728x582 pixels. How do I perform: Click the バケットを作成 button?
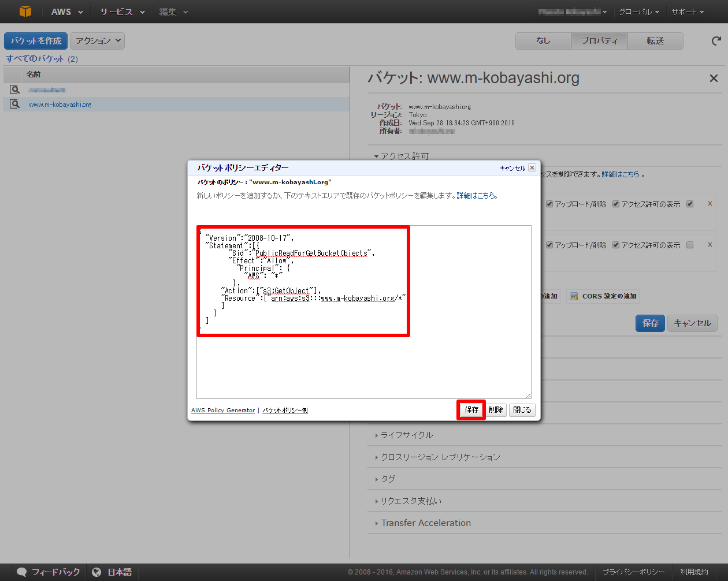pos(36,40)
